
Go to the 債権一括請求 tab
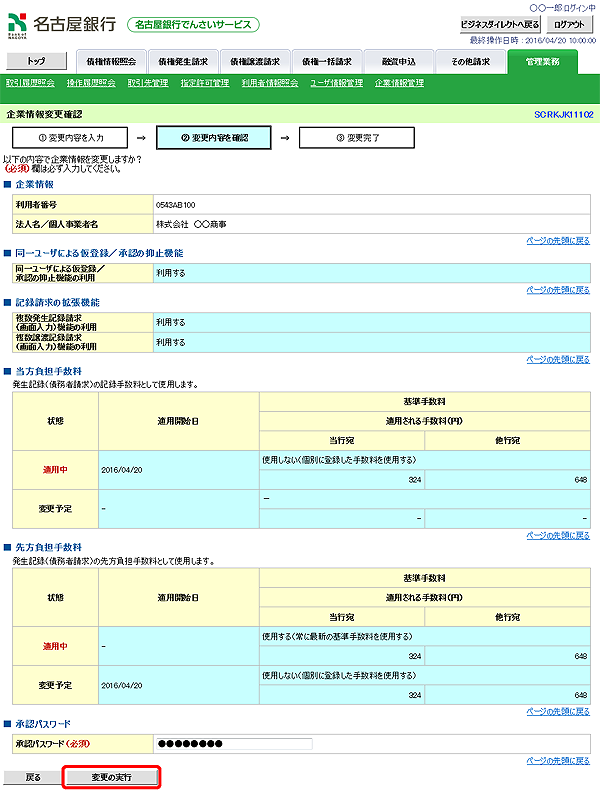click(x=327, y=62)
